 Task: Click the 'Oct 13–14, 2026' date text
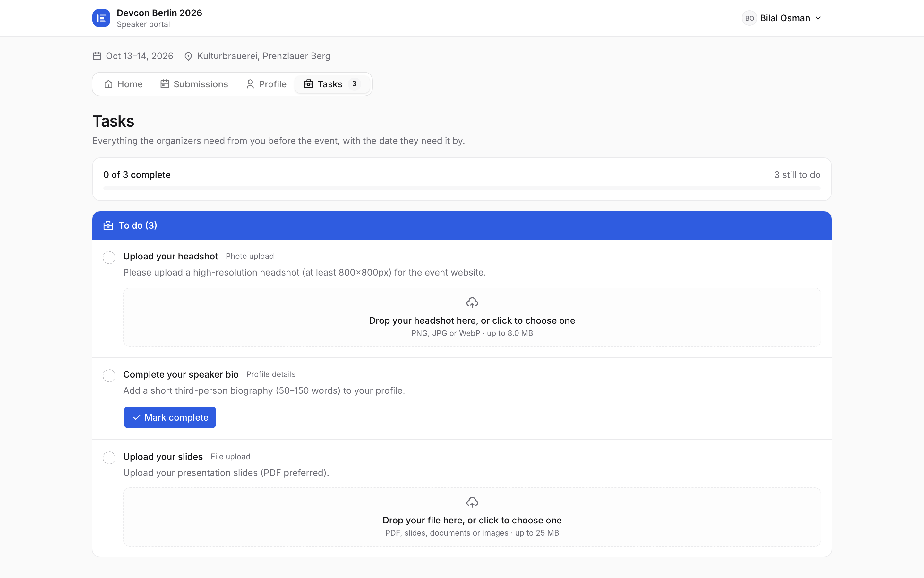tap(139, 56)
